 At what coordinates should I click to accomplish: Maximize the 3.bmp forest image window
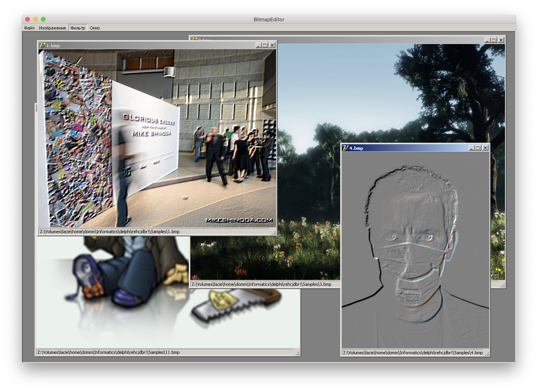pos(494,40)
